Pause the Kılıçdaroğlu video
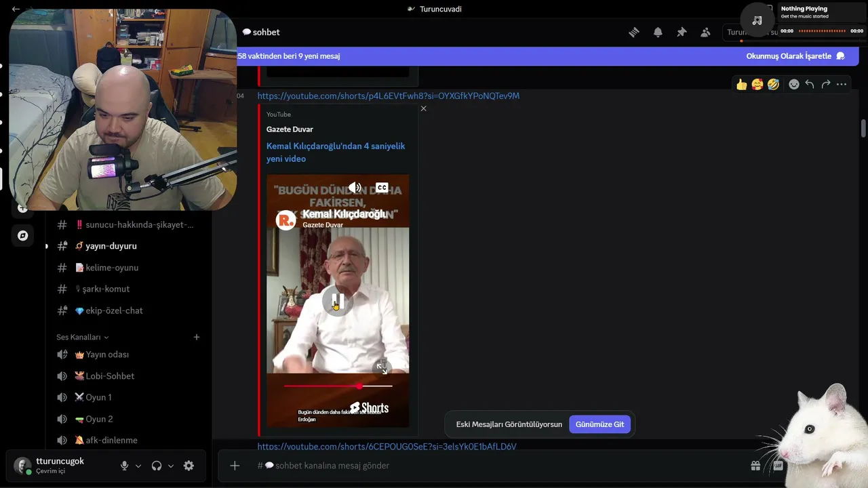 pos(338,302)
